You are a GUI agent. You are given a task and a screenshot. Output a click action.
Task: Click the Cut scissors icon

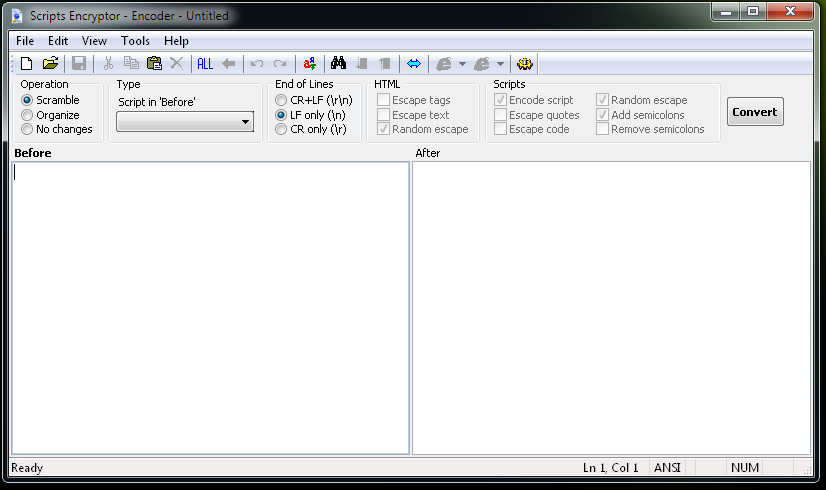coord(108,64)
